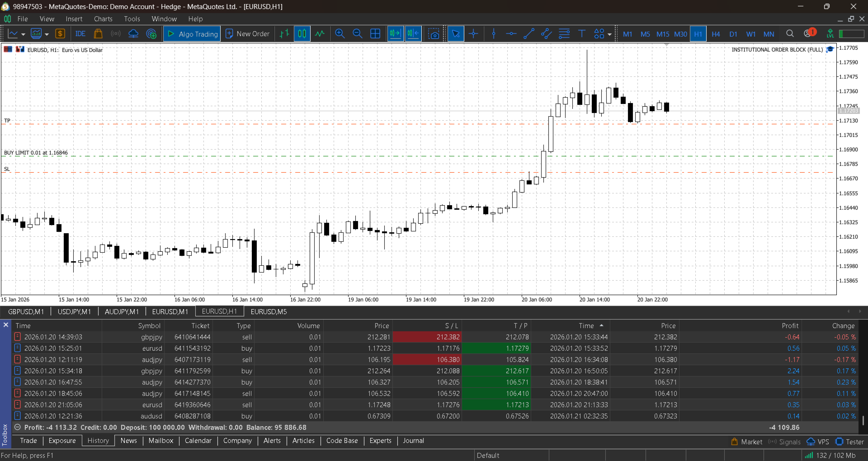868x461 pixels.
Task: Open the VPS link in Toolbox footer
Action: [x=818, y=442]
